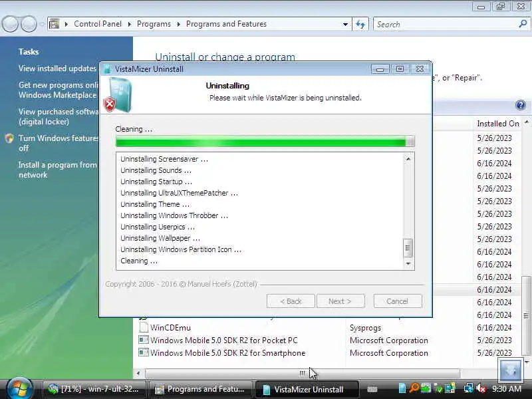The width and height of the screenshot is (532, 399).
Task: Open View purchased software (digital locker) link
Action: [58, 116]
